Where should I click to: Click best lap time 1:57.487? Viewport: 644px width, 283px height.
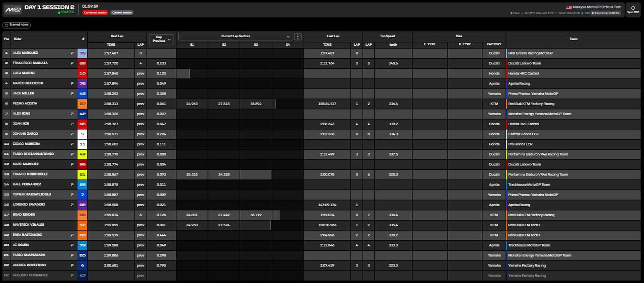pyautogui.click(x=111, y=53)
